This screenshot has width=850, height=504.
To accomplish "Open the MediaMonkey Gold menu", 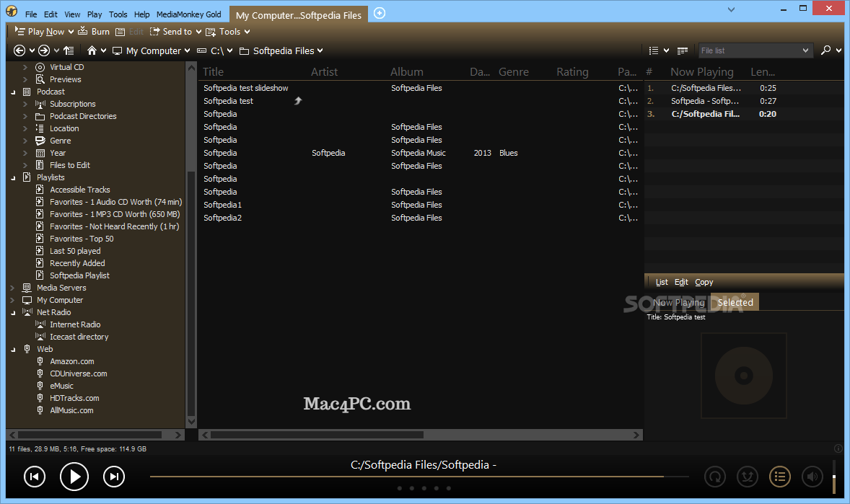I will 188,14.
